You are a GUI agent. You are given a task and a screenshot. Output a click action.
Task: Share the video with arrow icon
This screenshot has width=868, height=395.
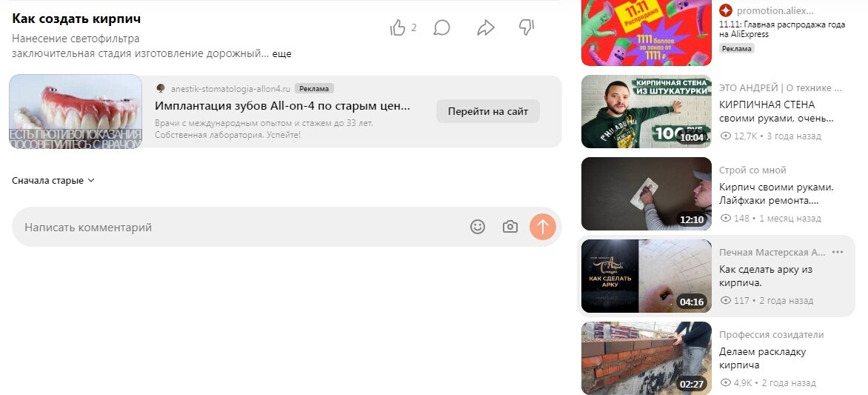click(x=486, y=27)
